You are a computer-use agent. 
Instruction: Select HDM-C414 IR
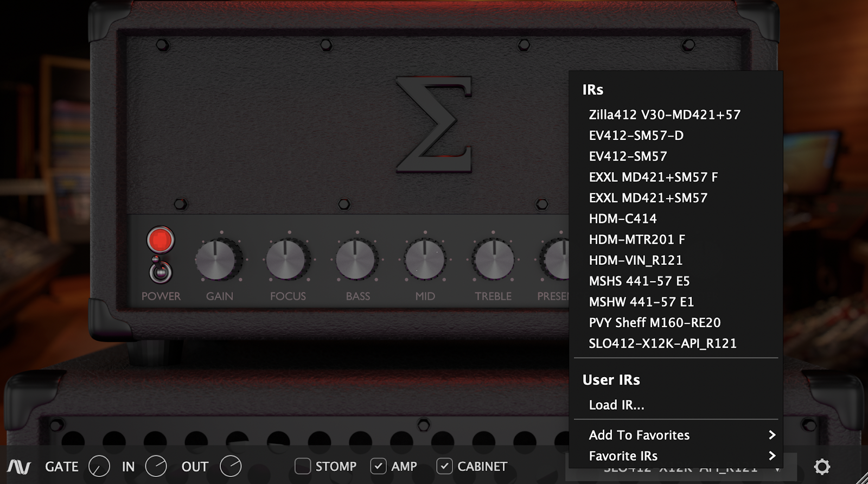pos(675,219)
